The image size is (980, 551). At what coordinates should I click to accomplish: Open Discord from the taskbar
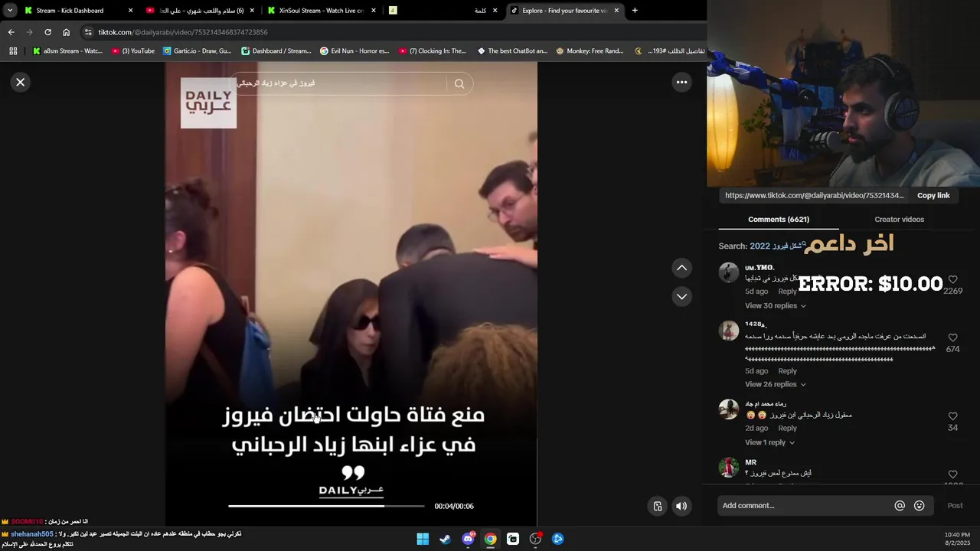coord(468,539)
